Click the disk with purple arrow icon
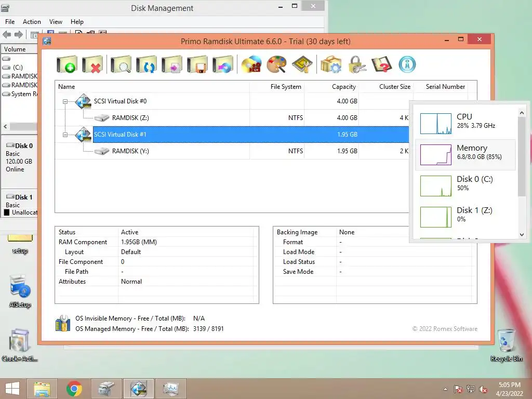 click(x=171, y=64)
